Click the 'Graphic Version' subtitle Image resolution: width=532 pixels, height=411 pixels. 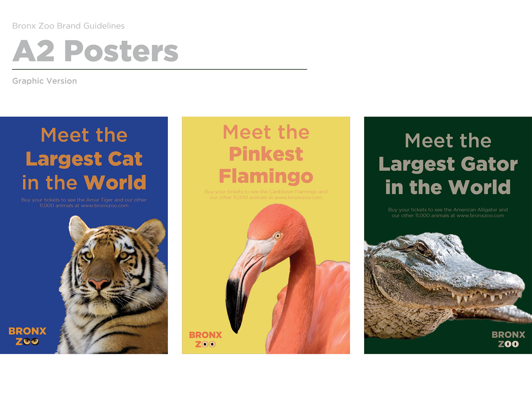pyautogui.click(x=45, y=81)
